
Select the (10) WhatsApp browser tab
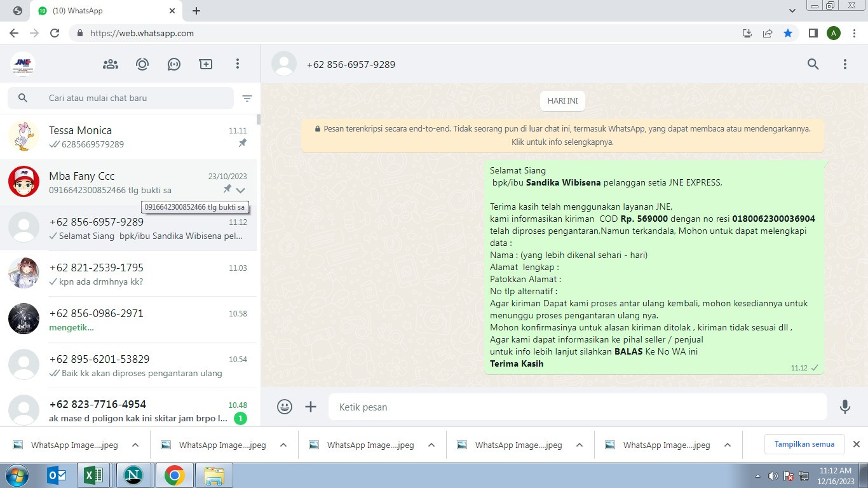107,11
